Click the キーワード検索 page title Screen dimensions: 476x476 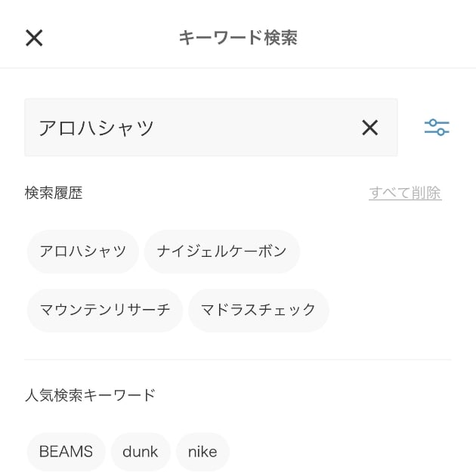[x=238, y=38]
